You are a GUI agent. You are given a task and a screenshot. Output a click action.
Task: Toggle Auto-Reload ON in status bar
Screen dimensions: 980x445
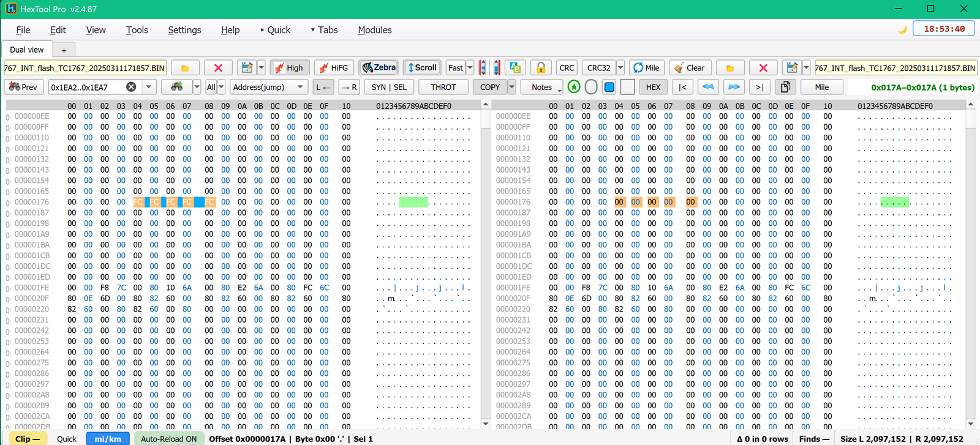[169, 439]
